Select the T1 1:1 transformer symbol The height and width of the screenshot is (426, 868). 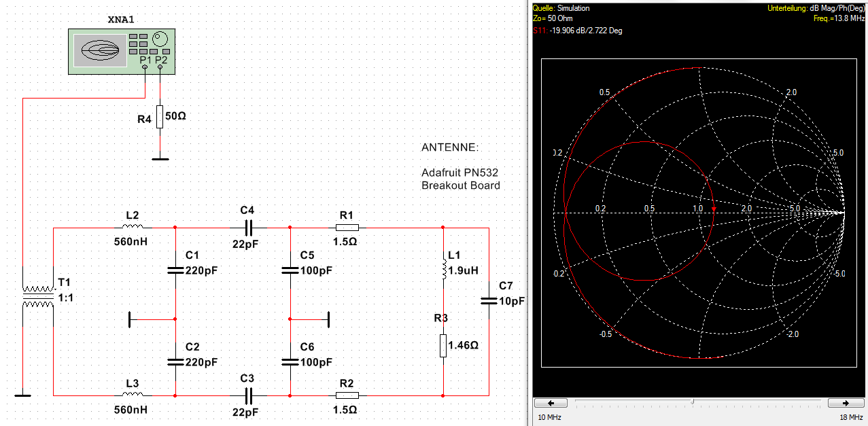pos(38,298)
